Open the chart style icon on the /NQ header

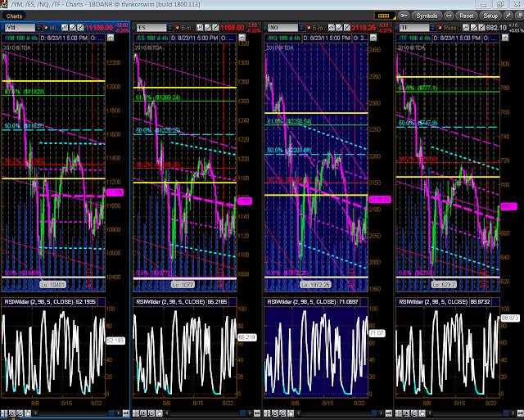pyautogui.click(x=331, y=27)
